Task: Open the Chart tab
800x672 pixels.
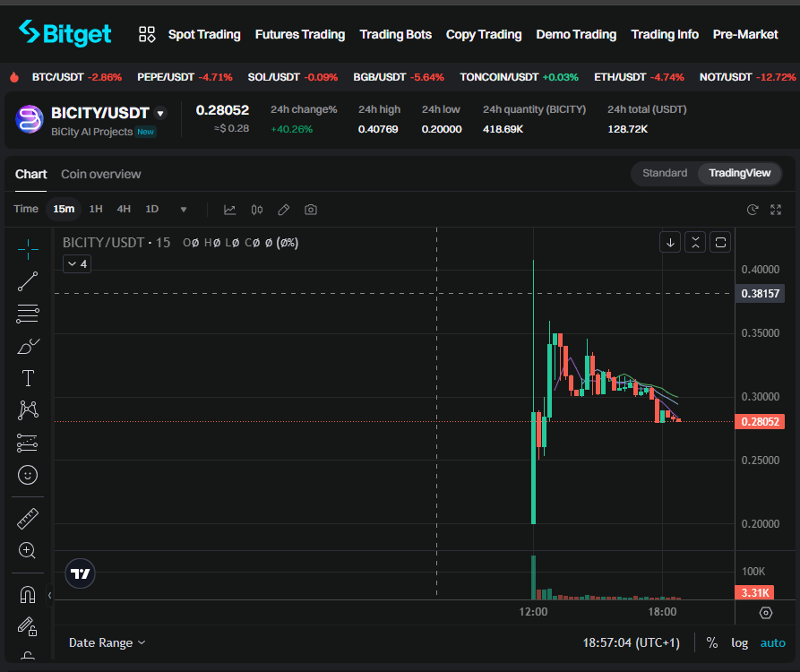Action: click(31, 175)
